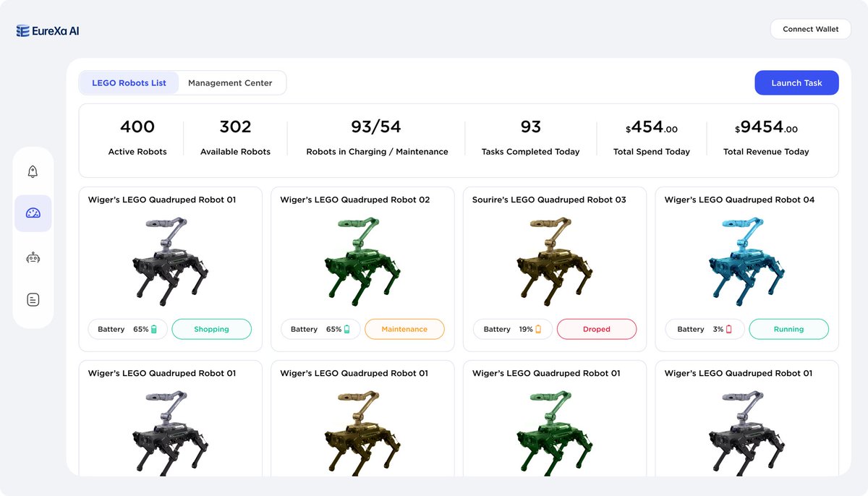
Task: Click title Wiger's LEGO Quadruped Robot 02
Action: (355, 200)
